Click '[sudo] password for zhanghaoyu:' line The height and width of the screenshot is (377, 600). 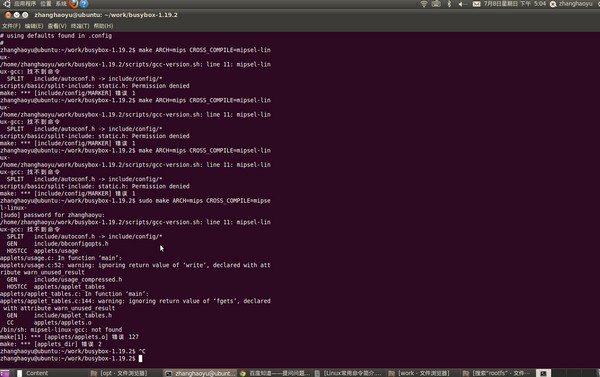(52, 215)
